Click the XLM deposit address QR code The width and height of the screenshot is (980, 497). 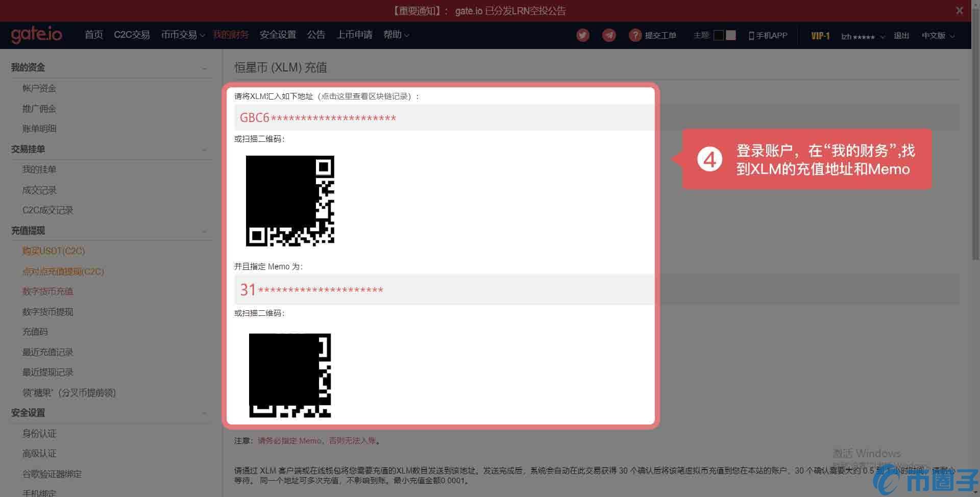pos(290,201)
